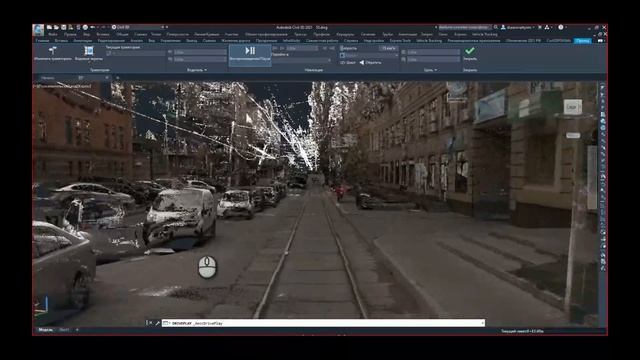This screenshot has height=360, width=640.
Task: Open the user sign-in account menu
Action: point(517,27)
